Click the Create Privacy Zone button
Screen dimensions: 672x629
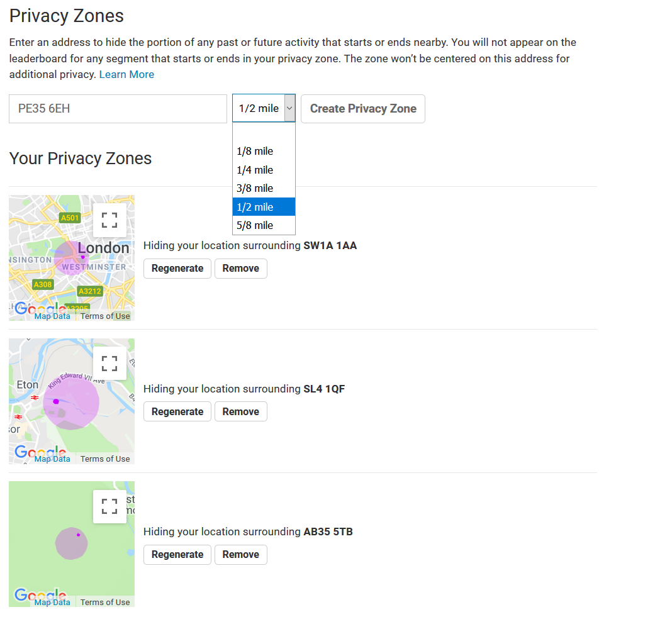point(362,108)
